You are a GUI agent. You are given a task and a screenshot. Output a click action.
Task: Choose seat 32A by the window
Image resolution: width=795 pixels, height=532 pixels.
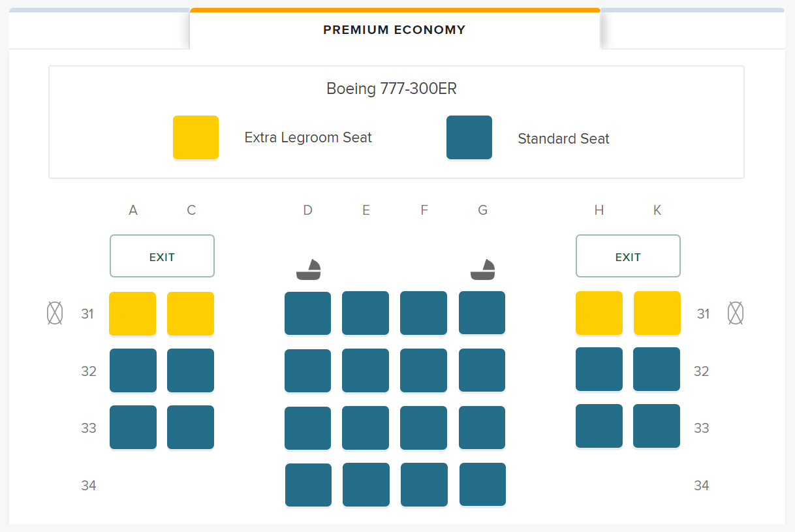point(133,370)
